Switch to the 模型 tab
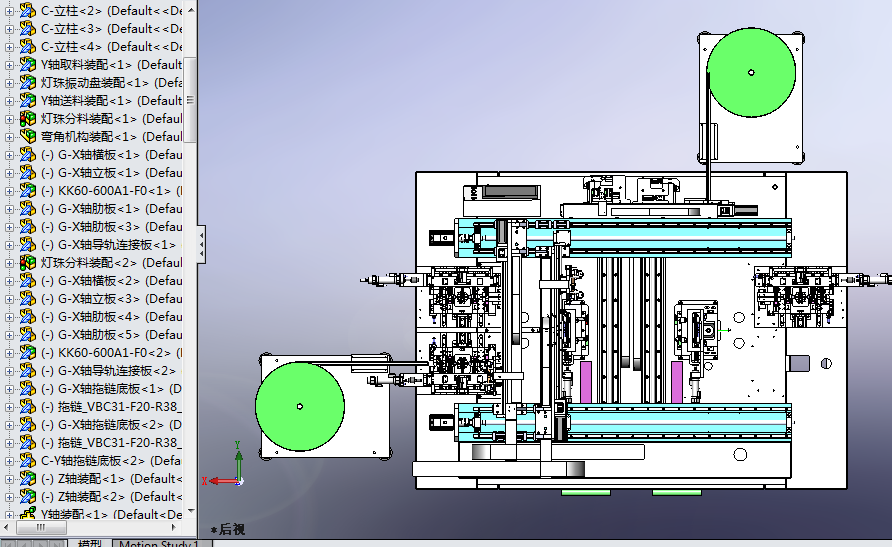The image size is (892, 547). 88,543
